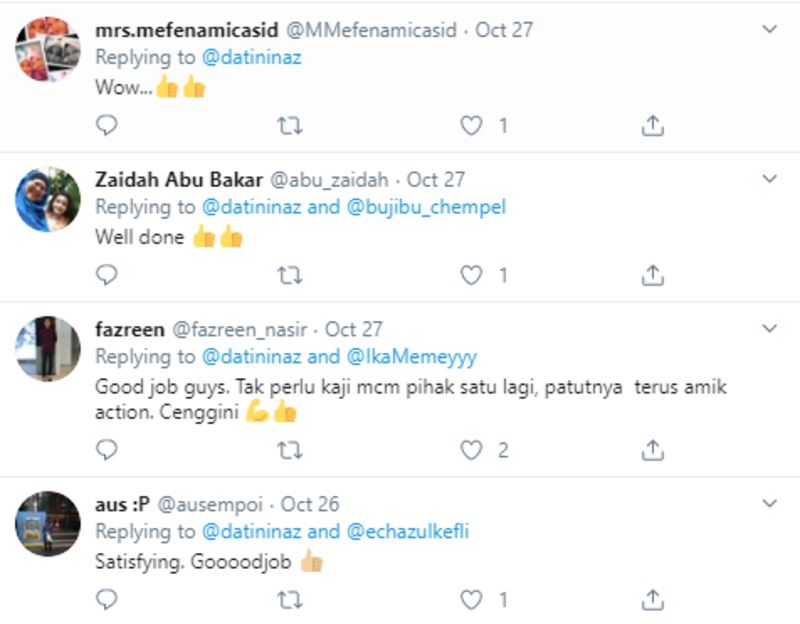Share Zaidah Abu Bakar's tweet
Image resolution: width=800 pixels, height=624 pixels.
click(652, 275)
